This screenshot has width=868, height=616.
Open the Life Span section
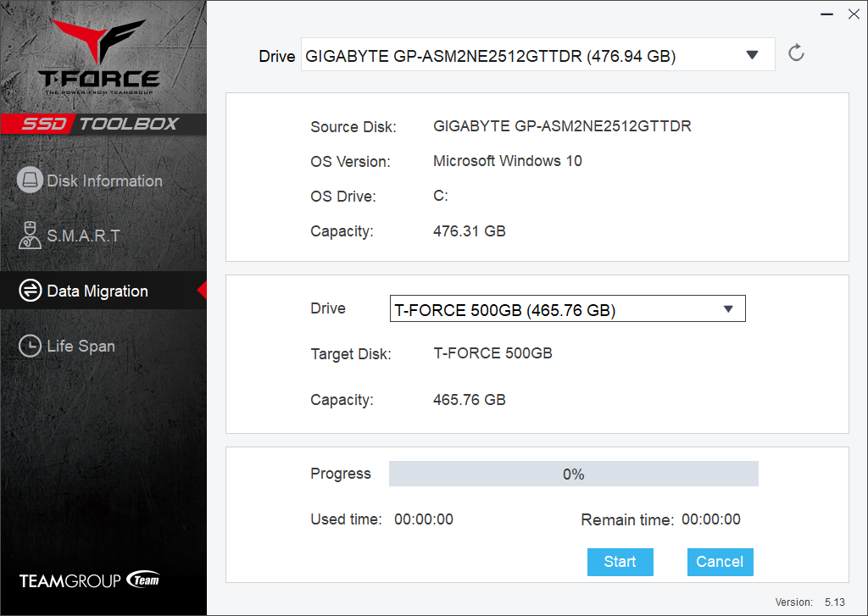pos(103,347)
